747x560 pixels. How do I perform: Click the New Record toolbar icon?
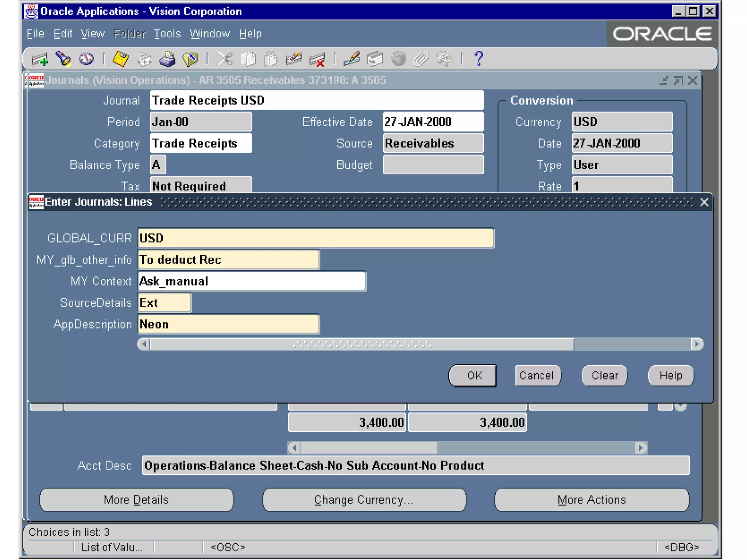coord(40,59)
